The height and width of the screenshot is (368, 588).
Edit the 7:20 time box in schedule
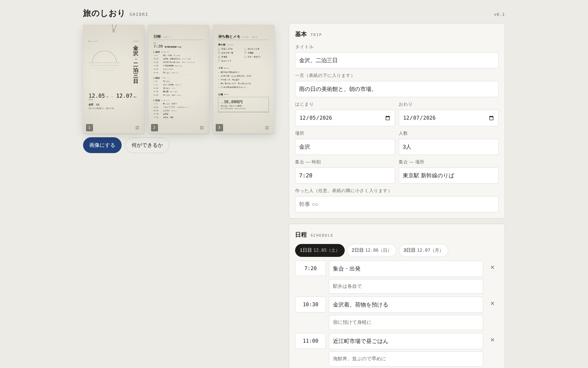tap(311, 268)
